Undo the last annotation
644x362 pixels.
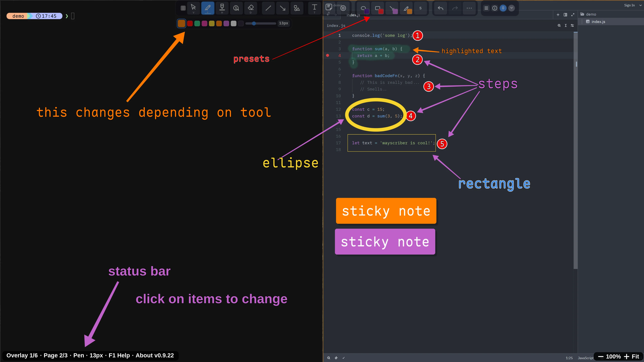tap(440, 8)
